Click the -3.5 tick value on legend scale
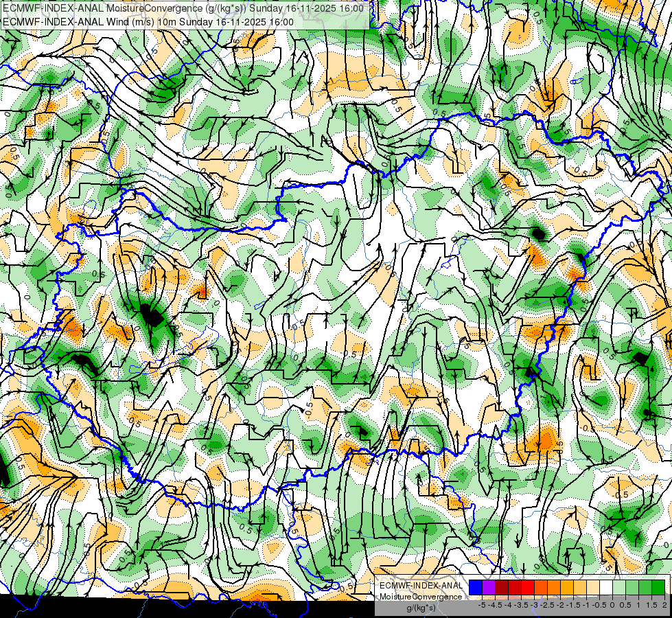Image resolution: width=672 pixels, height=618 pixels. click(x=521, y=605)
